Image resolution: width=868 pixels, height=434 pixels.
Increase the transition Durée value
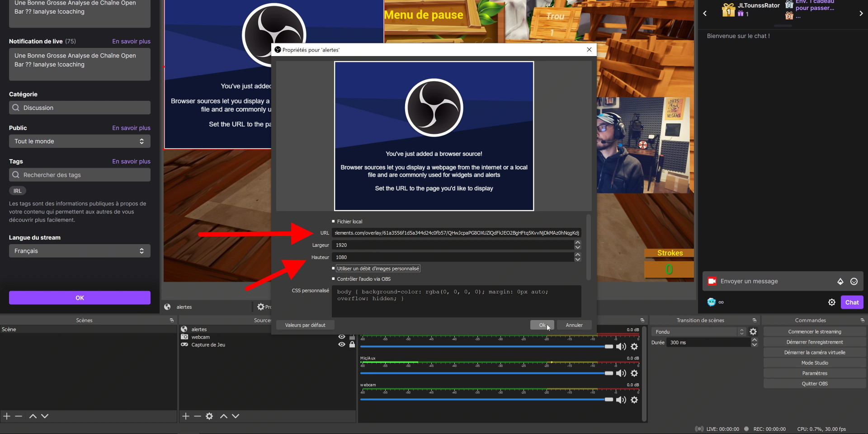(754, 340)
